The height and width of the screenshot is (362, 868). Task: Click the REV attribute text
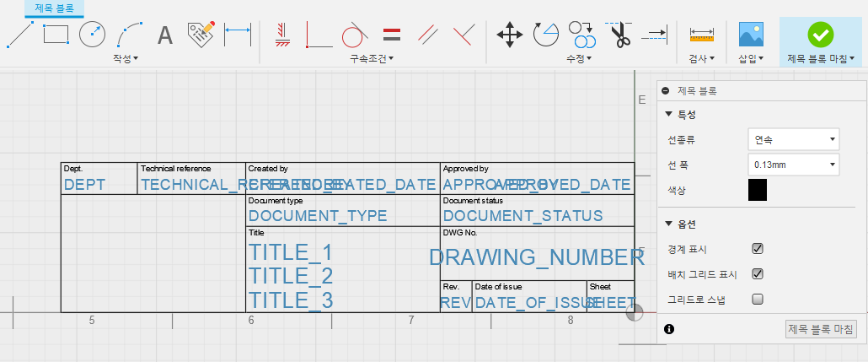[455, 303]
